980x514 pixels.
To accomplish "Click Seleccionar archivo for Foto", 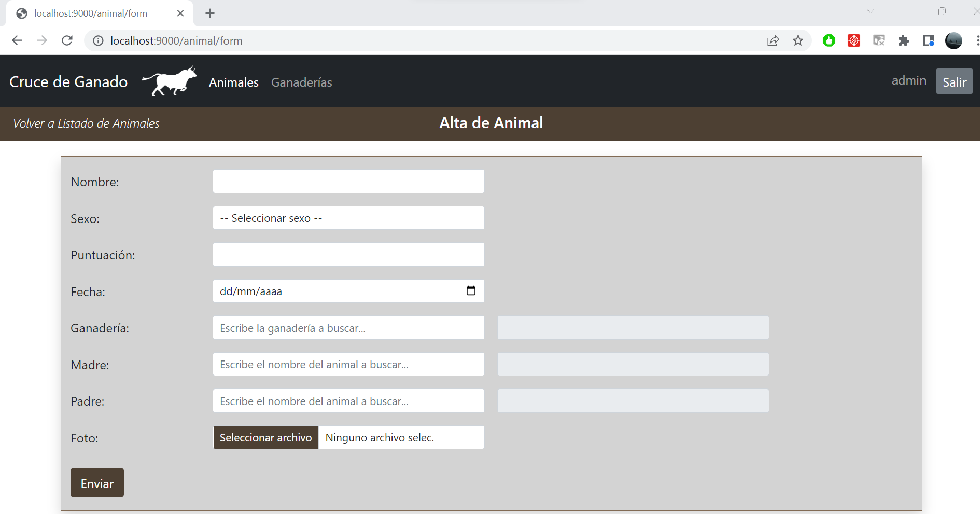I will click(266, 437).
